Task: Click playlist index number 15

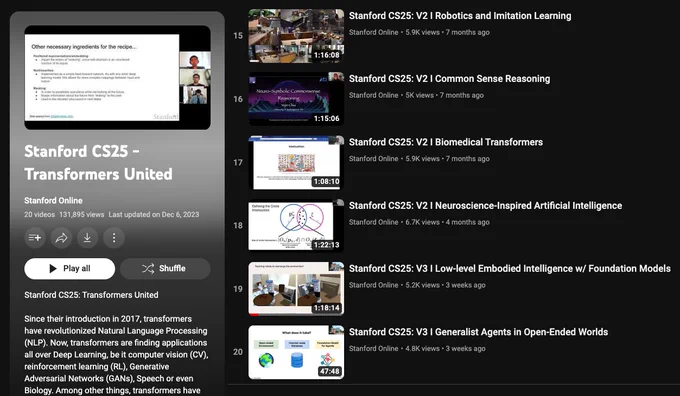Action: [x=238, y=36]
